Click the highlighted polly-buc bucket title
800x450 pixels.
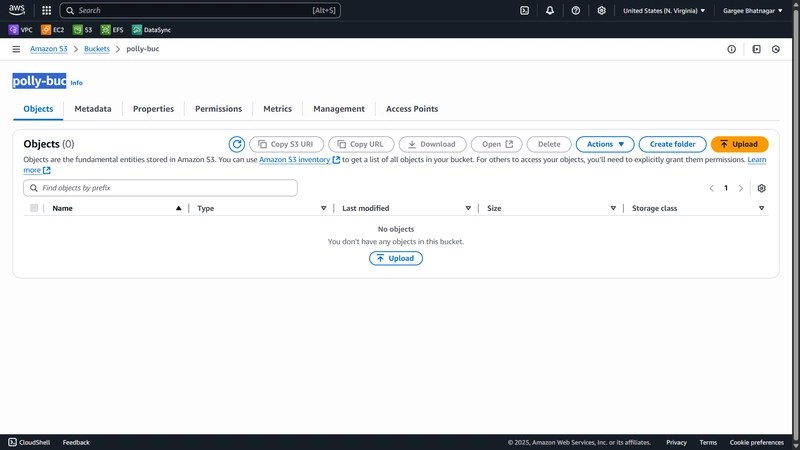click(x=39, y=81)
